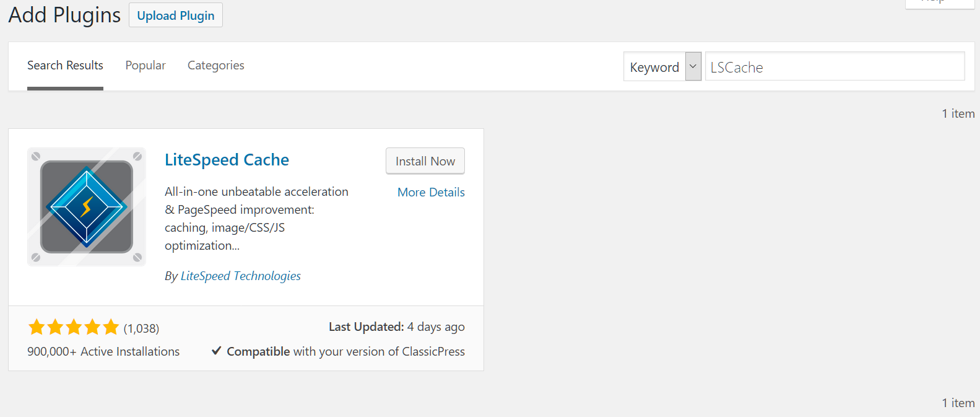The image size is (980, 417).
Task: Click the plugin description starting All-in-one
Action: coord(256,218)
